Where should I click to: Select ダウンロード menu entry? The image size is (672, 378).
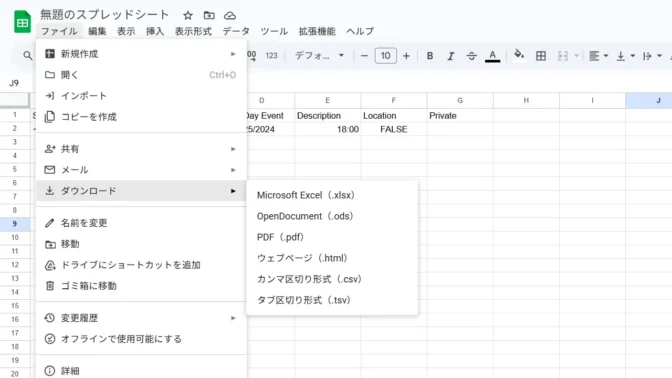click(141, 191)
